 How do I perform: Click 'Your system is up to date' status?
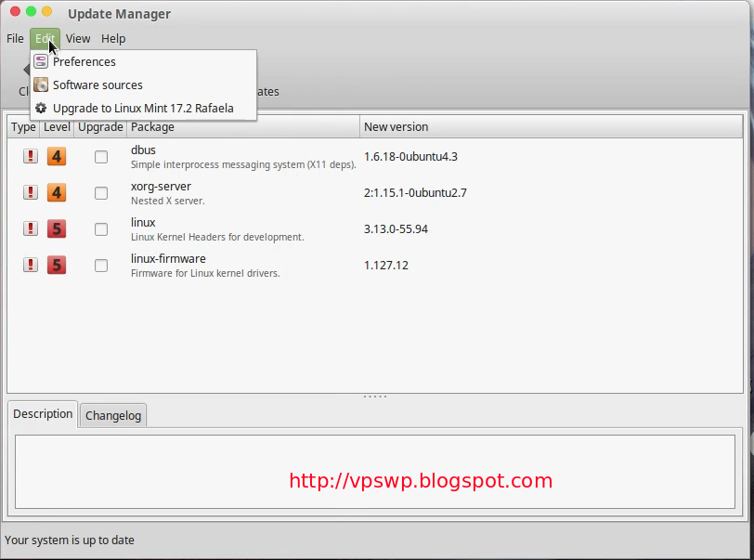(70, 540)
